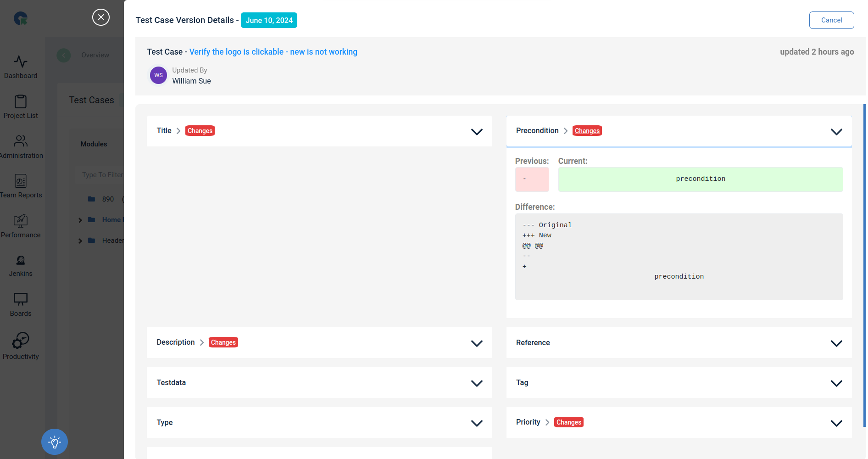
Task: Click the Cancel button
Action: [831, 20]
